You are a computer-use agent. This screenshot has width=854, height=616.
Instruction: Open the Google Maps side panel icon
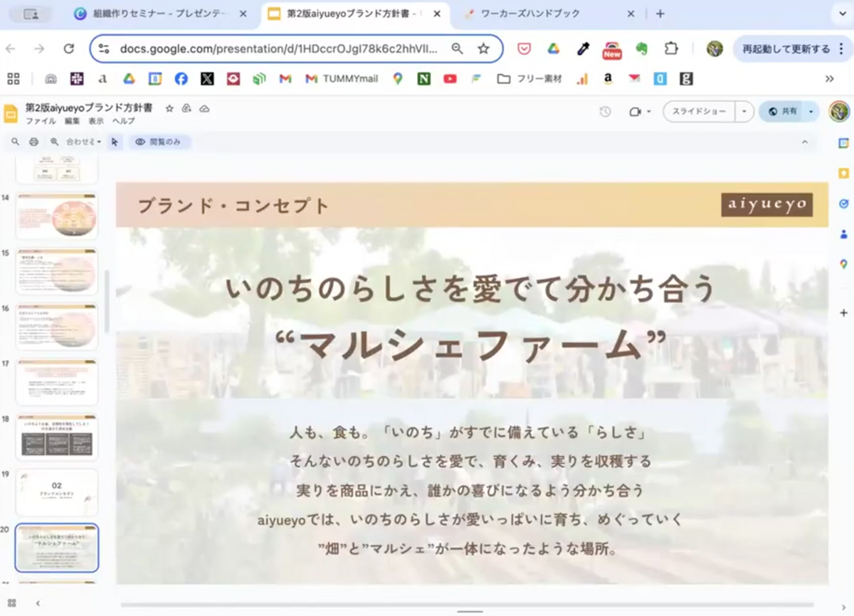pyautogui.click(x=843, y=264)
